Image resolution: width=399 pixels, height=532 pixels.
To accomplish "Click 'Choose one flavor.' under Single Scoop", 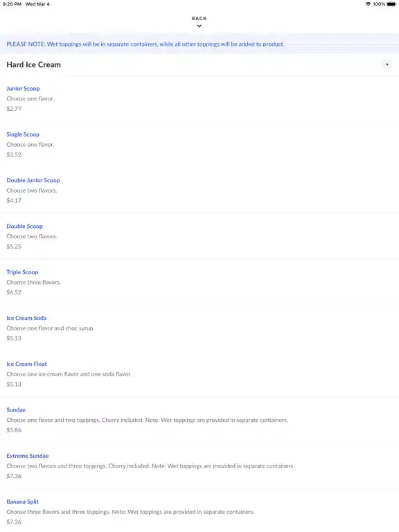I will [x=30, y=145].
